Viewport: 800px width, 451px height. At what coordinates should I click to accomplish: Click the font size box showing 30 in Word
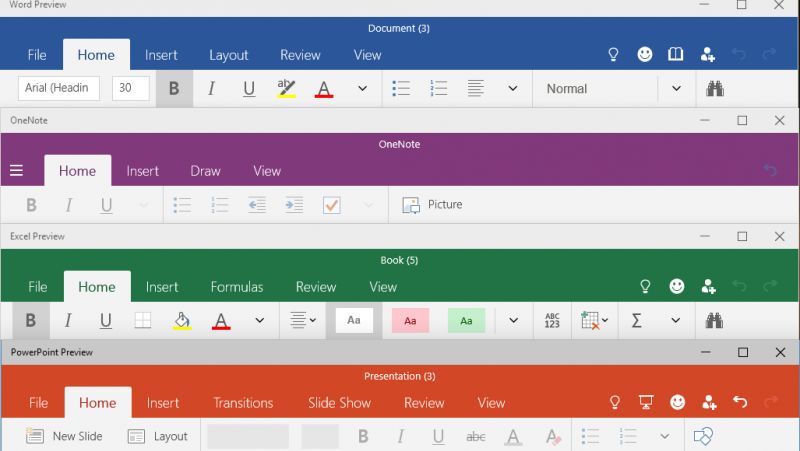point(131,88)
